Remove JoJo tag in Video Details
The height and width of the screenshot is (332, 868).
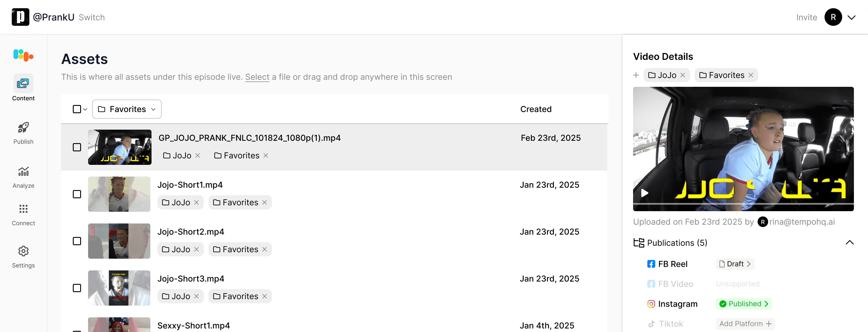coord(683,75)
